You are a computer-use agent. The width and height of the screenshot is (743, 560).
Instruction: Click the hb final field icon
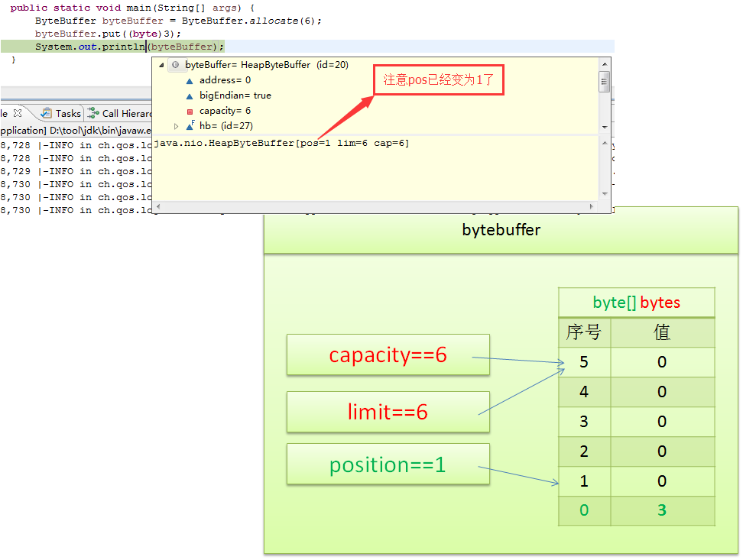point(190,126)
